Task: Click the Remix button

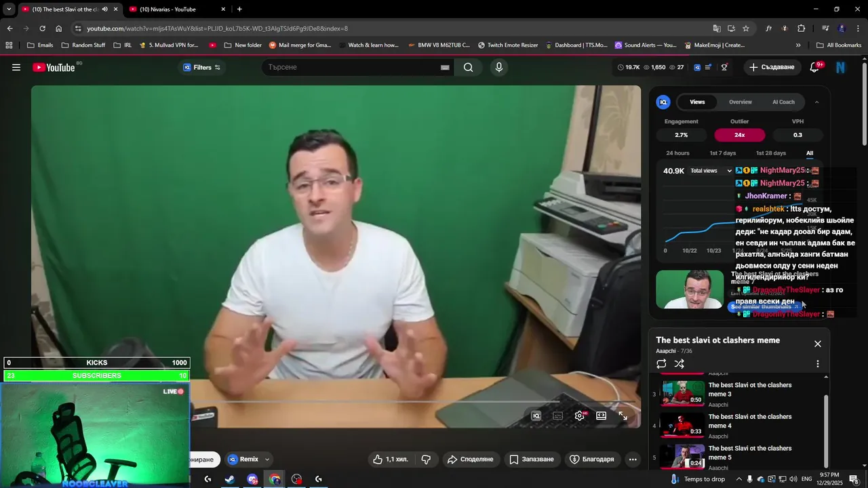Action: point(243,460)
